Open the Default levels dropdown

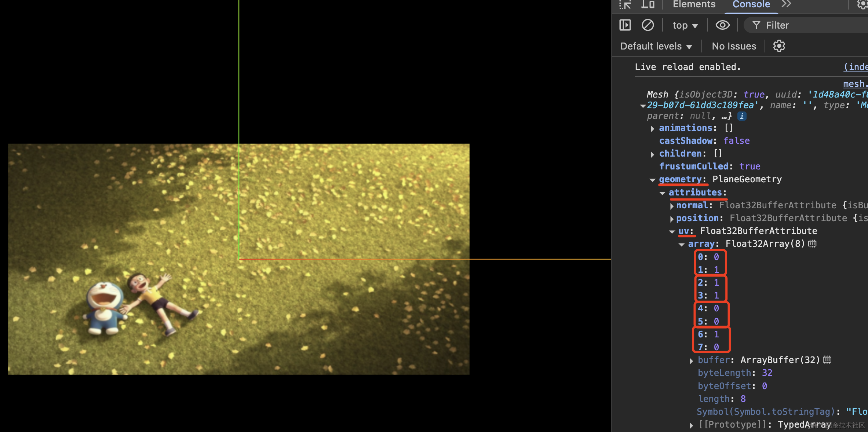(x=656, y=46)
